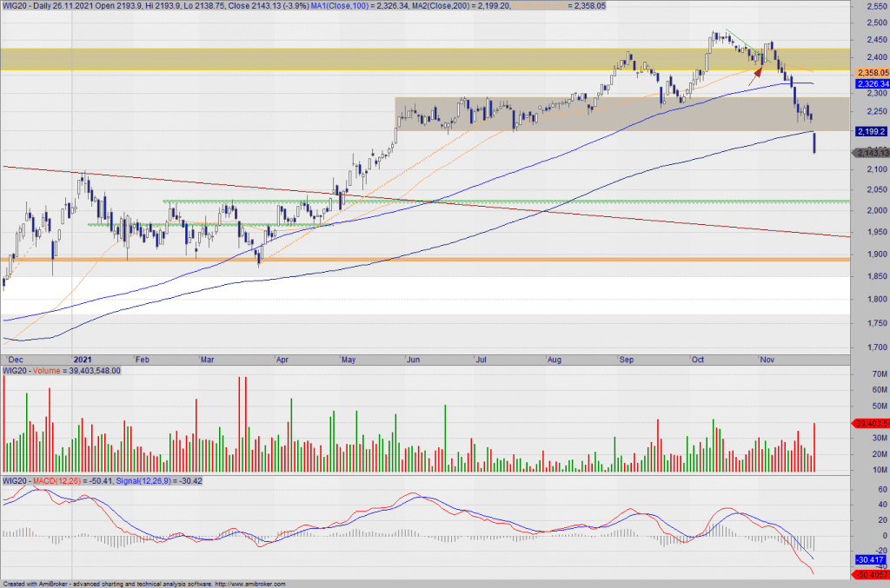890x588 pixels.
Task: Click the Signal(12,26,9) indicator label
Action: 155,480
